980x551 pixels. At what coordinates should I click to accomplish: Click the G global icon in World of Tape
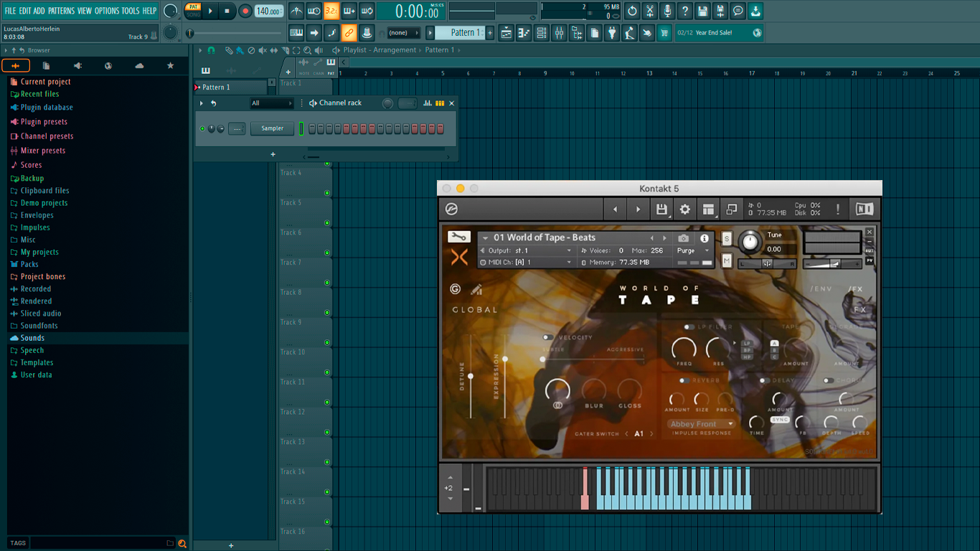(x=455, y=289)
